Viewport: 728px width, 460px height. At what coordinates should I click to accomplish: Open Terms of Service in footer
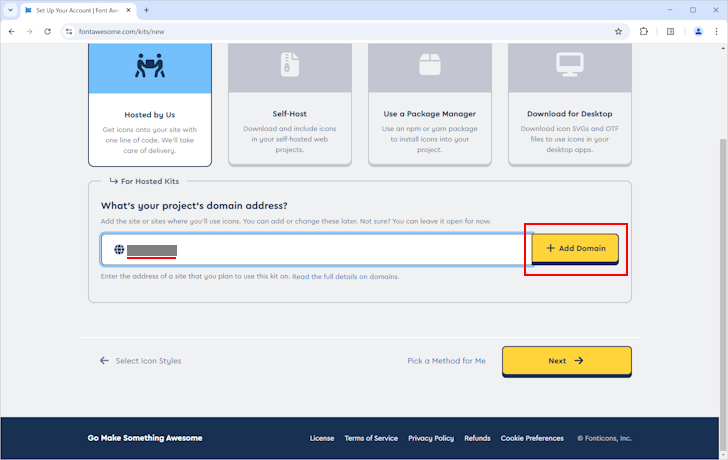371,438
